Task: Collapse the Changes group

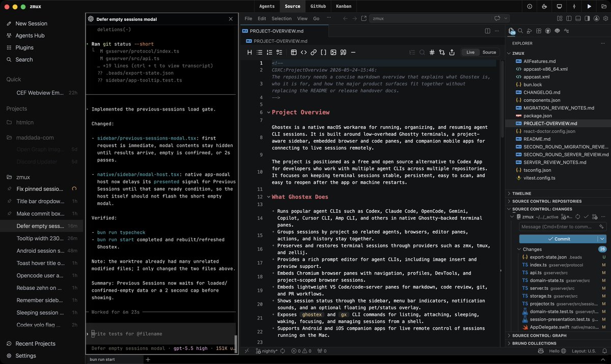Action: coord(519,249)
